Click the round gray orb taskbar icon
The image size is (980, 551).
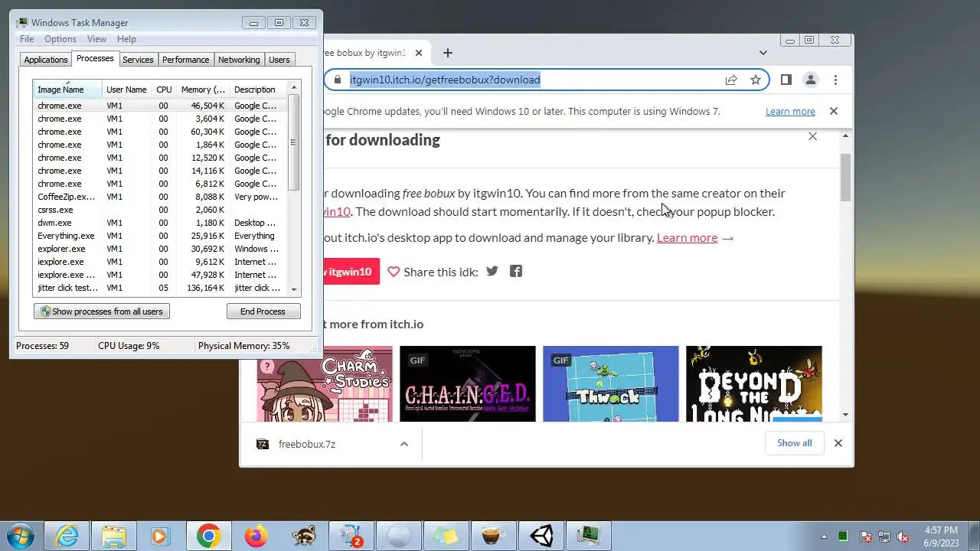(399, 536)
